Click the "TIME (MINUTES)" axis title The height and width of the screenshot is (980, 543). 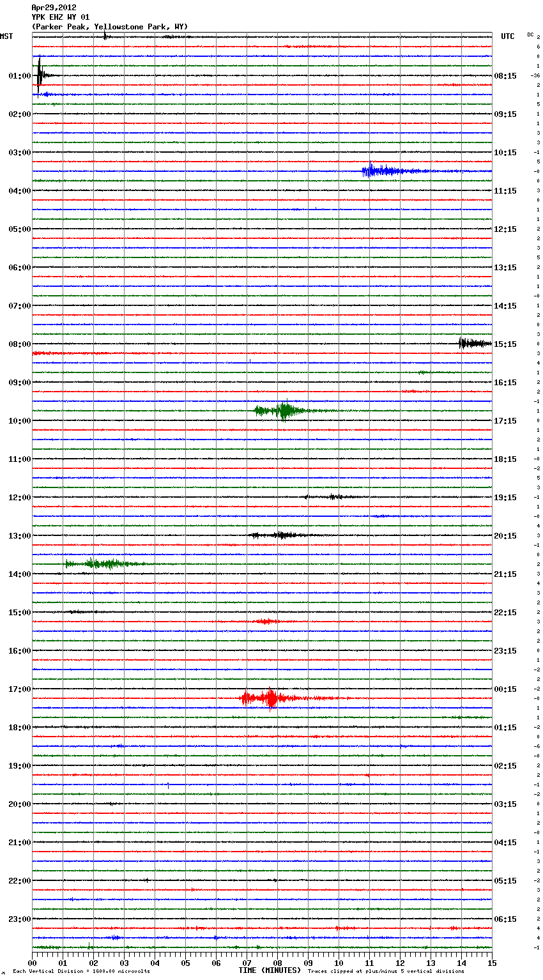[270, 970]
